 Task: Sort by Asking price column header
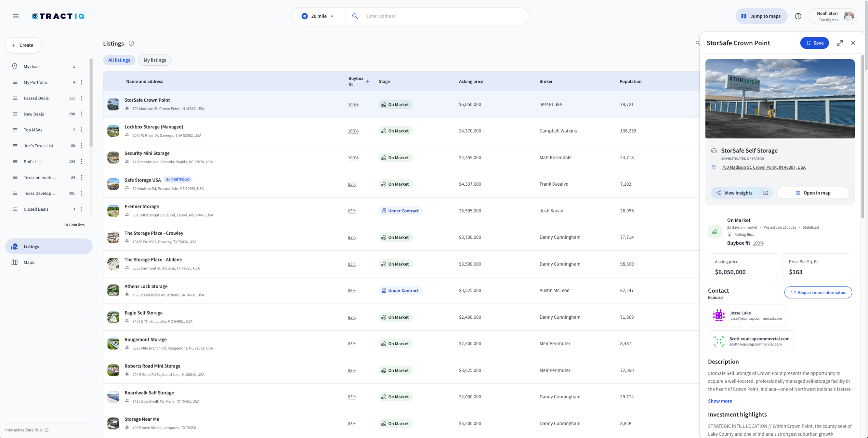471,81
